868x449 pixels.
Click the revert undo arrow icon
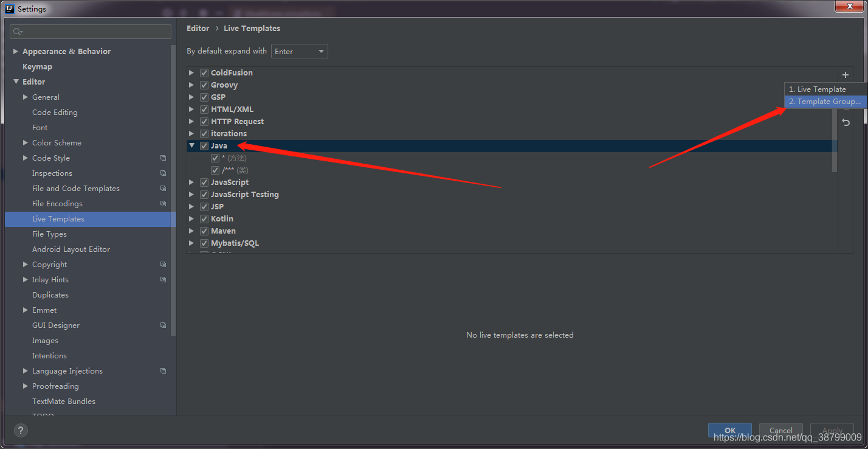846,122
